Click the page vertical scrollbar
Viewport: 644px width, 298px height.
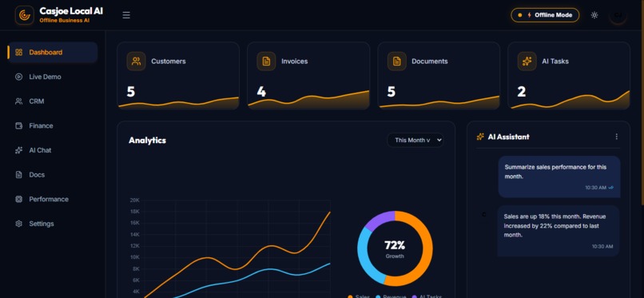tap(642, 102)
